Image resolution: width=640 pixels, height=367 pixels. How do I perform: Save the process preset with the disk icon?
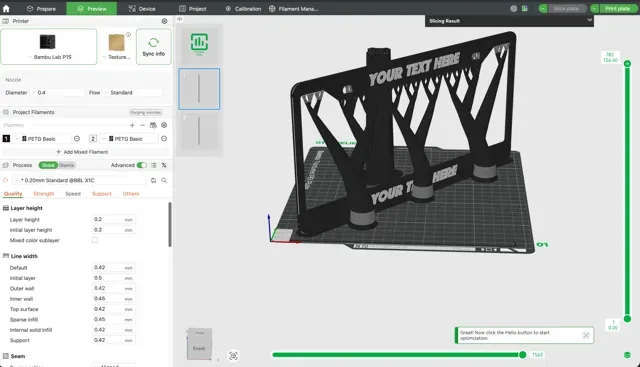pos(153,180)
